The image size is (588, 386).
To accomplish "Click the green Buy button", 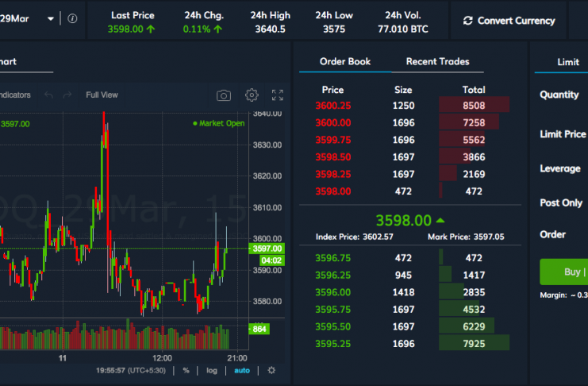I will point(564,272).
